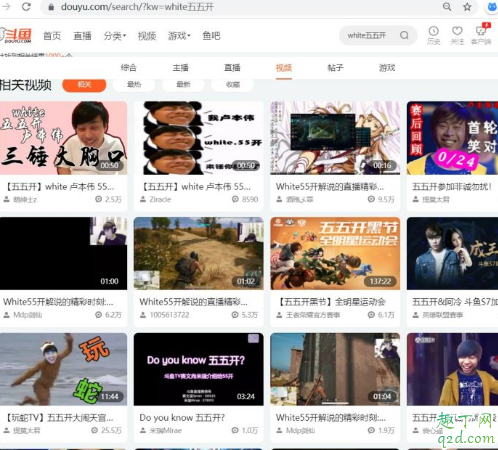Open the 五五开黑节 全明星运动会 thumbnail
This screenshot has height=450, width=498.
335,253
